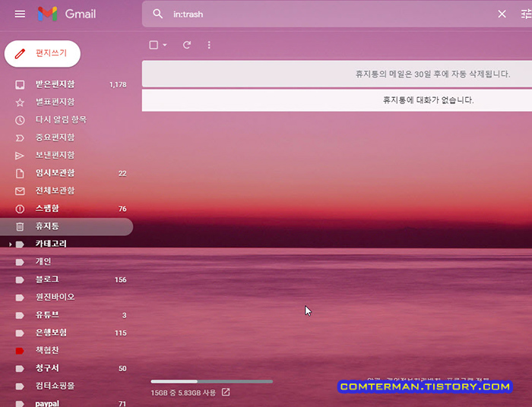This screenshot has width=532, height=407.
Task: Click the search magnifier icon
Action: pos(157,14)
